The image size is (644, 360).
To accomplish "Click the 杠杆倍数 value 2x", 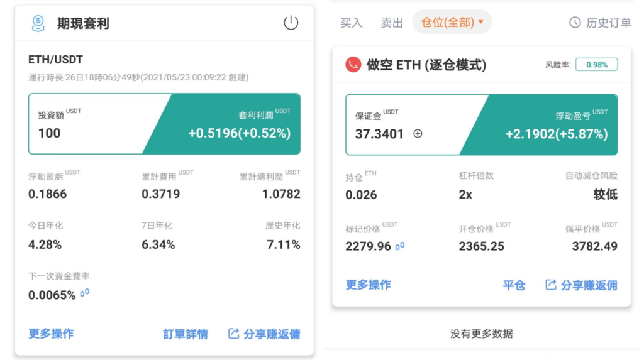I will tap(465, 195).
